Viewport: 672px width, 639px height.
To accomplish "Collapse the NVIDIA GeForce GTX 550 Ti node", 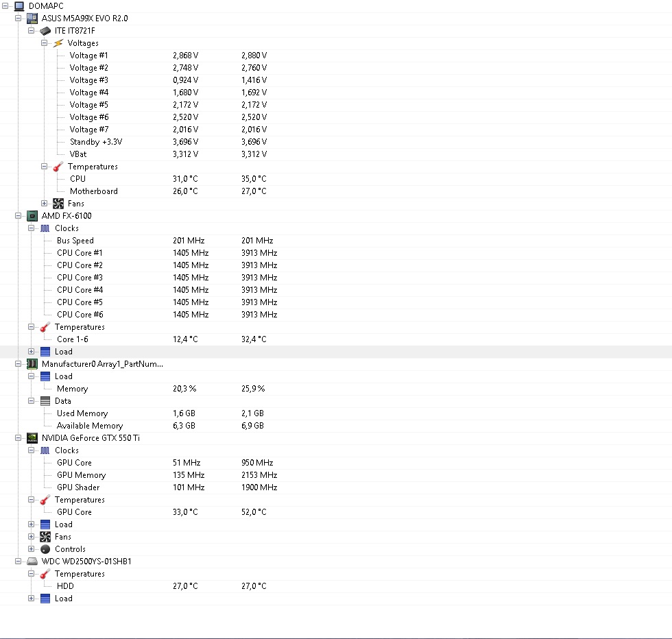I will 18,438.
